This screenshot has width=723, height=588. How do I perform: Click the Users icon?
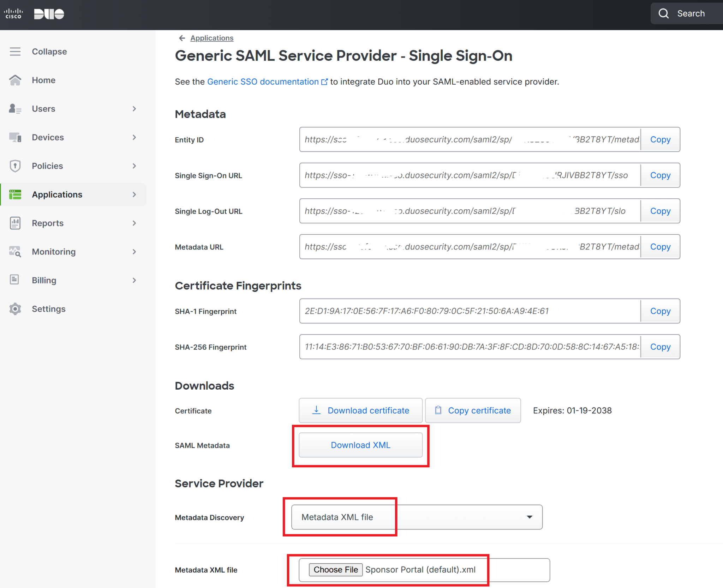15,108
